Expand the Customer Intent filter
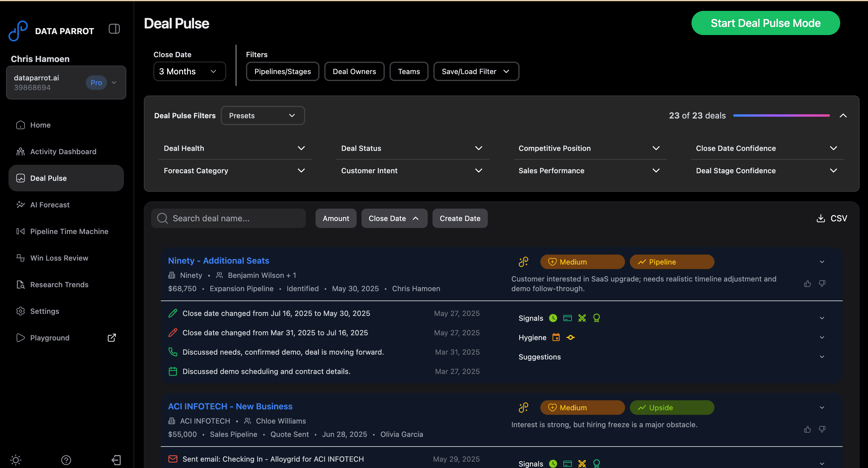Viewport: 868px width, 468px height. [413, 171]
